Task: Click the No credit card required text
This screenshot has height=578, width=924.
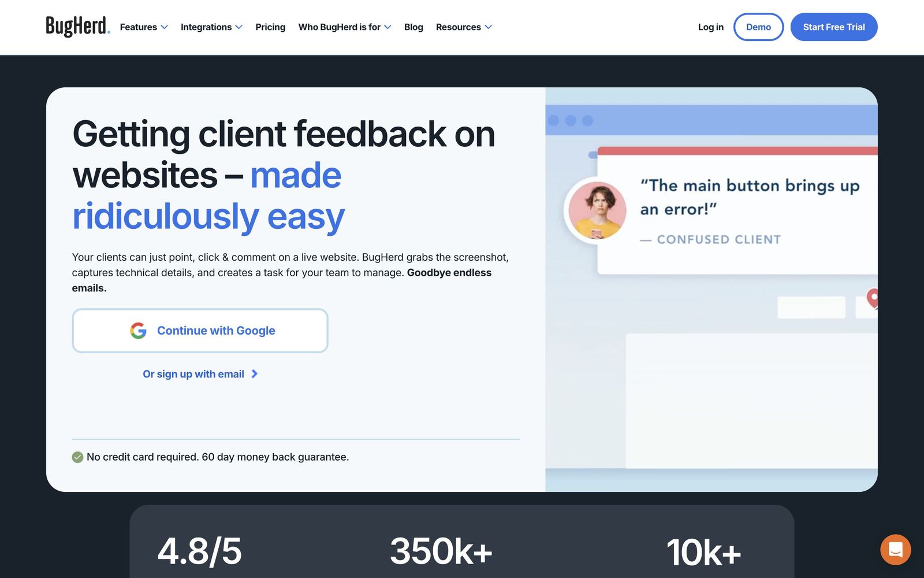Action: [218, 457]
